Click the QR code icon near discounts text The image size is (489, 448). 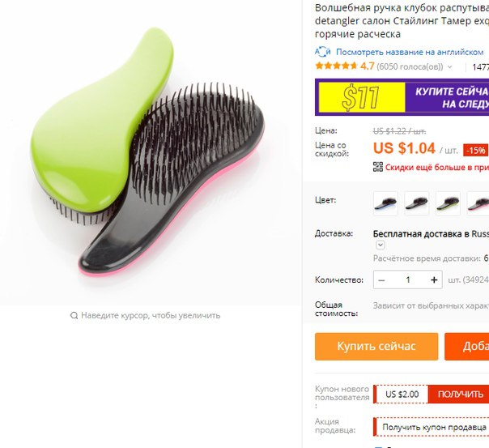pos(378,167)
